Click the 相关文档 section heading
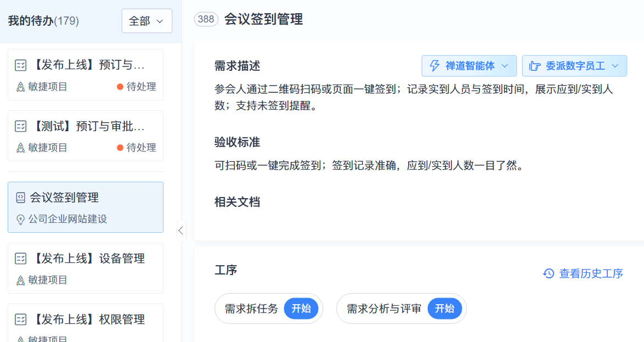Screen dimensions: 644x342 238,202
